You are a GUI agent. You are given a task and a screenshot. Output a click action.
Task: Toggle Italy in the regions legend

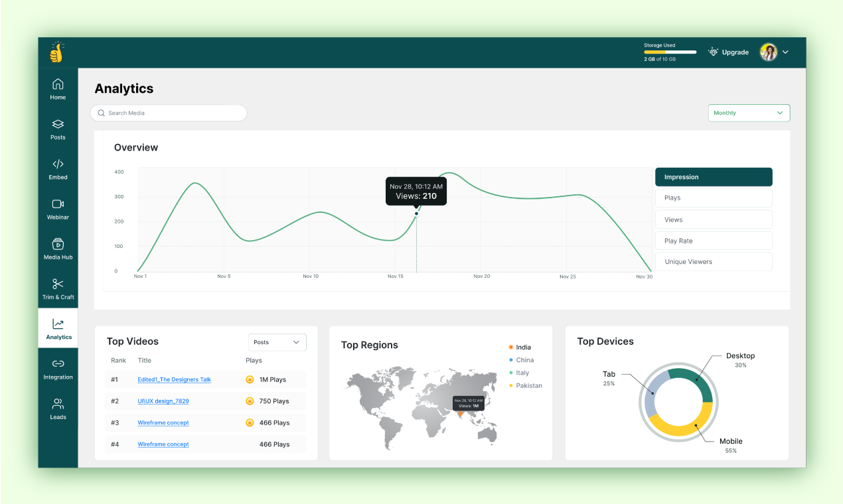pos(519,373)
